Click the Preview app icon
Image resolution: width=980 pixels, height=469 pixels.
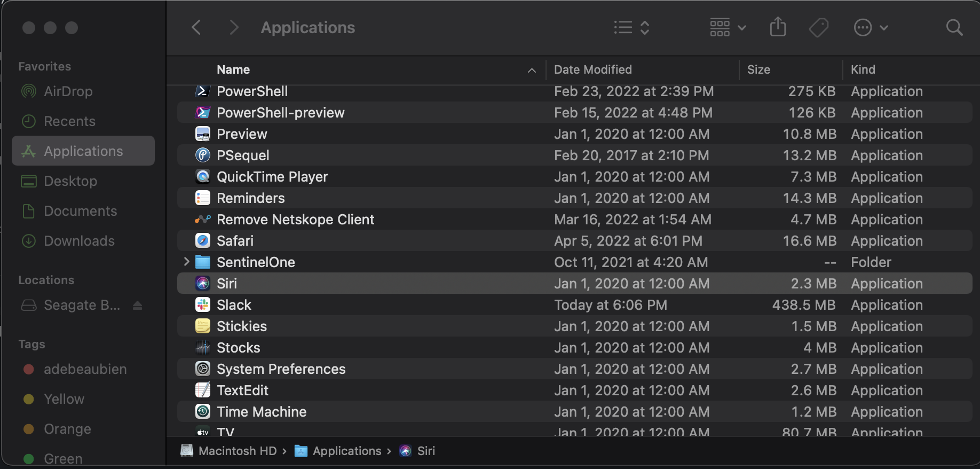(x=203, y=134)
